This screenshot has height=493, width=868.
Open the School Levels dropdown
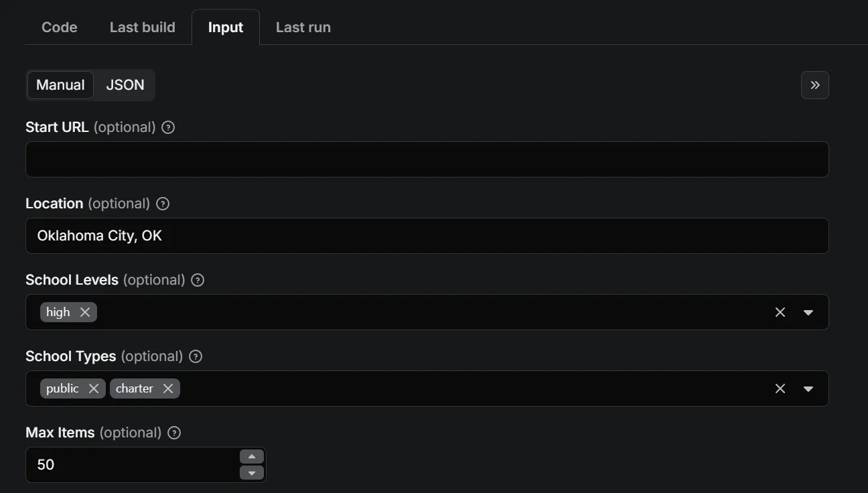(x=808, y=312)
